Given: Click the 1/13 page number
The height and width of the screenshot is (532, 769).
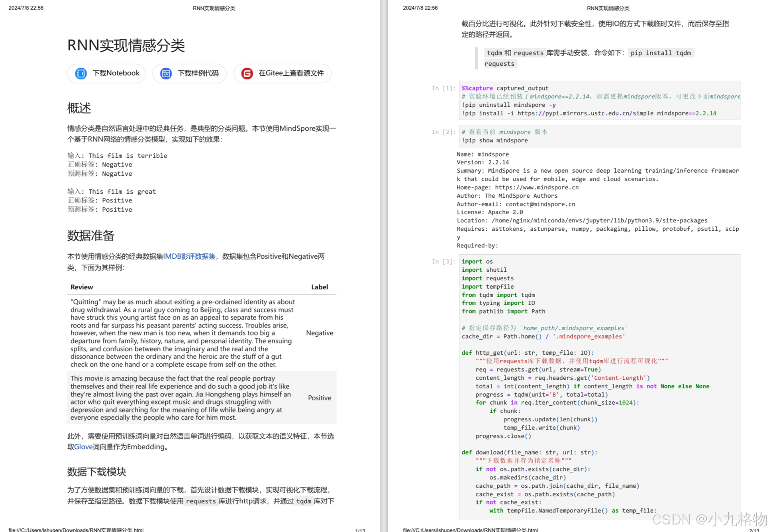Looking at the screenshot, I should click(x=360, y=530).
